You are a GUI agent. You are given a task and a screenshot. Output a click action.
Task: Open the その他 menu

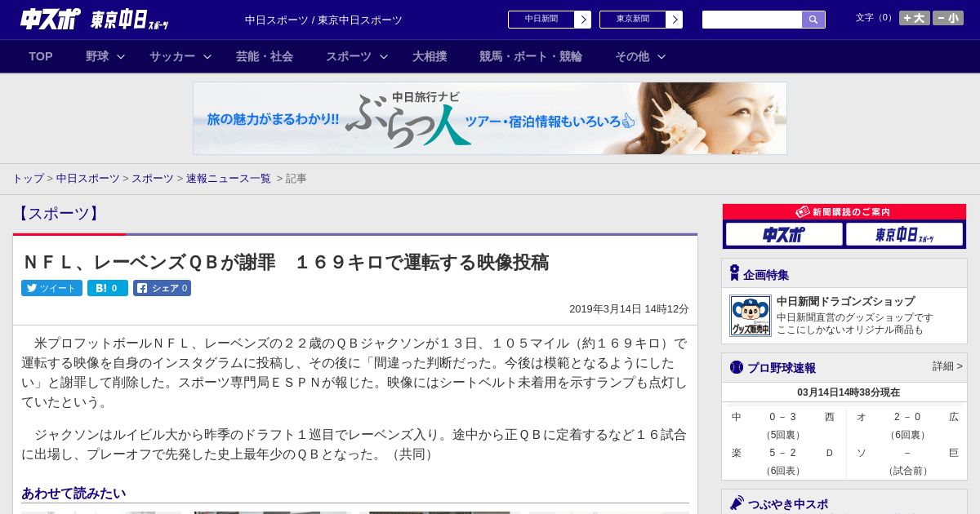click(632, 56)
